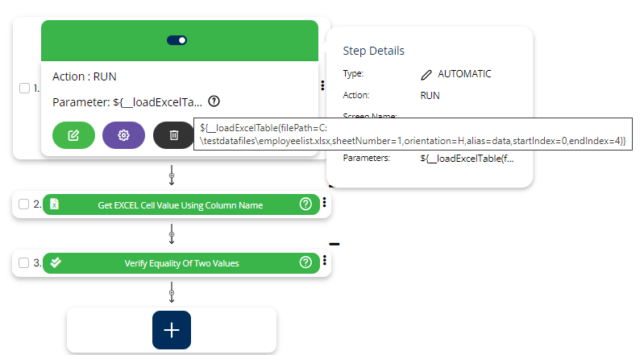
Task: Add a new step with the plus button
Action: pyautogui.click(x=172, y=330)
